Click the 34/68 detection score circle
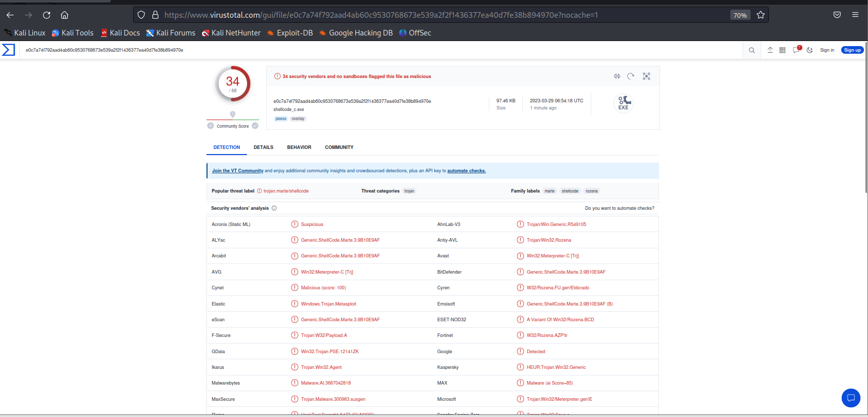This screenshot has width=868, height=417. 233,84
